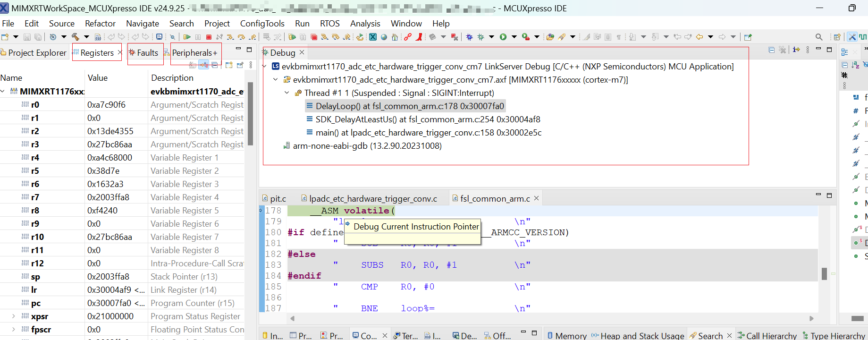Select the DelayLoop() stack frame
Viewport: 868px width, 340px height.
[x=405, y=106]
